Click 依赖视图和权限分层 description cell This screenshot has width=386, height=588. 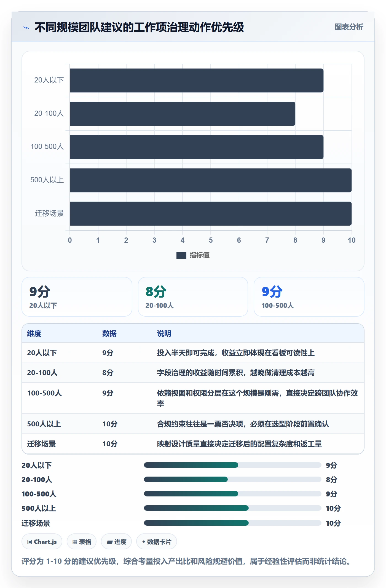[257, 398]
